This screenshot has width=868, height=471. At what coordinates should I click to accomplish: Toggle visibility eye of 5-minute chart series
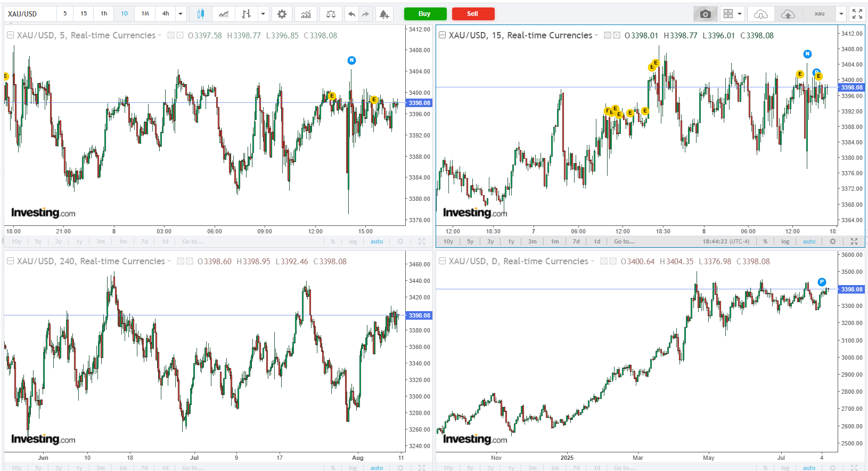171,35
